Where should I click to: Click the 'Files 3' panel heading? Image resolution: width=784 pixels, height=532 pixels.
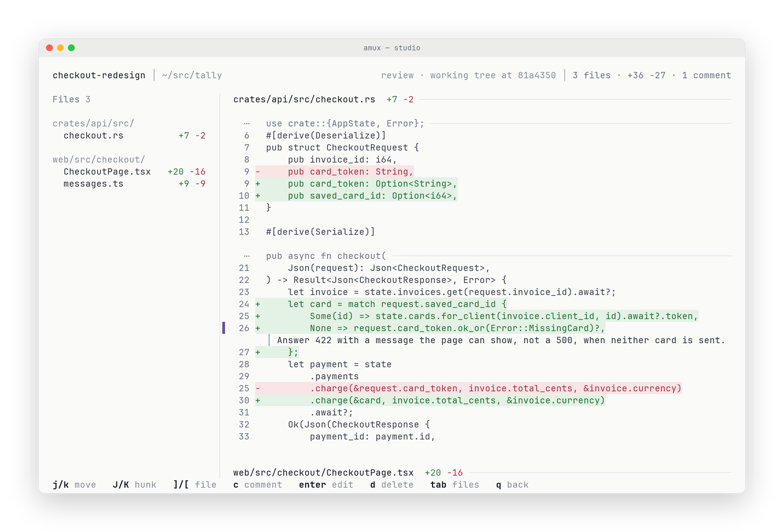point(71,100)
